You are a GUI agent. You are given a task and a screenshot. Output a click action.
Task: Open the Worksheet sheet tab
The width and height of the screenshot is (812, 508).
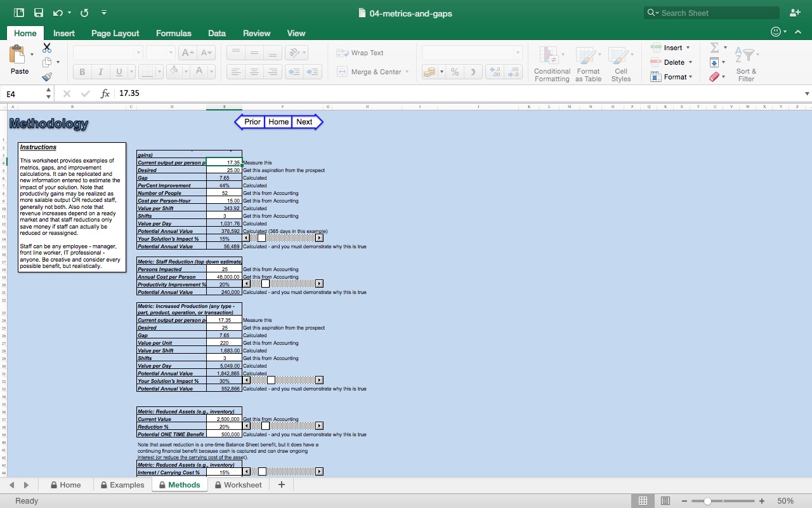click(x=244, y=485)
